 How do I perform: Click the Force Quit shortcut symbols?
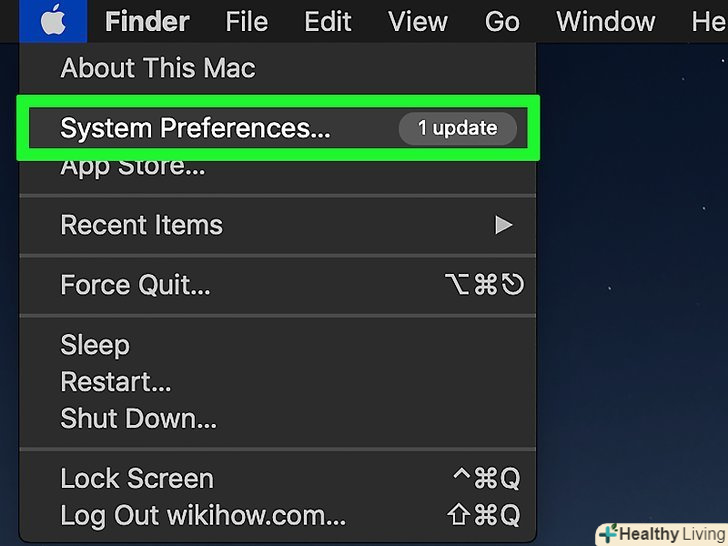click(x=484, y=285)
